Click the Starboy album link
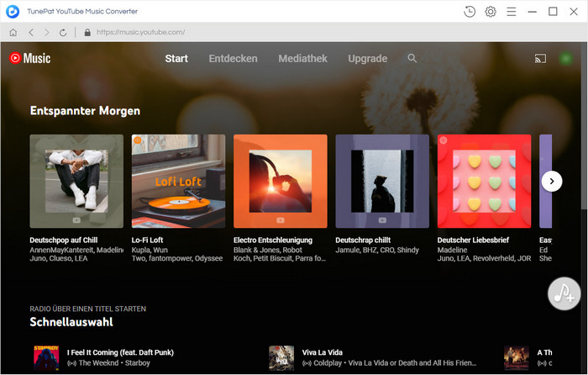This screenshot has height=375, width=588. tap(138, 363)
